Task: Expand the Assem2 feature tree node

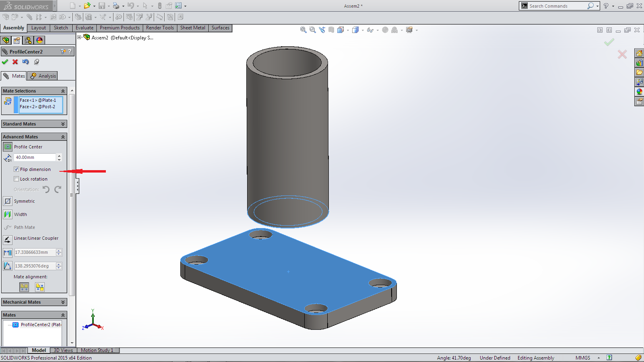Action: pyautogui.click(x=80, y=37)
